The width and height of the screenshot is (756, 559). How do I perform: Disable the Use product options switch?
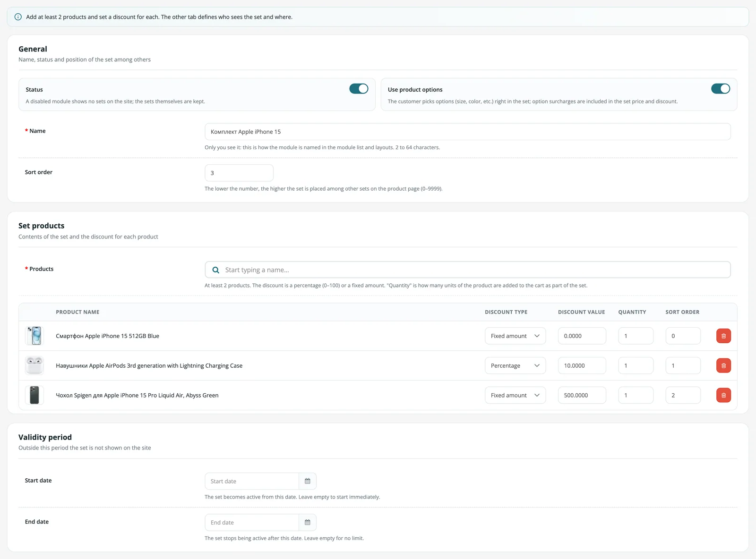(721, 89)
